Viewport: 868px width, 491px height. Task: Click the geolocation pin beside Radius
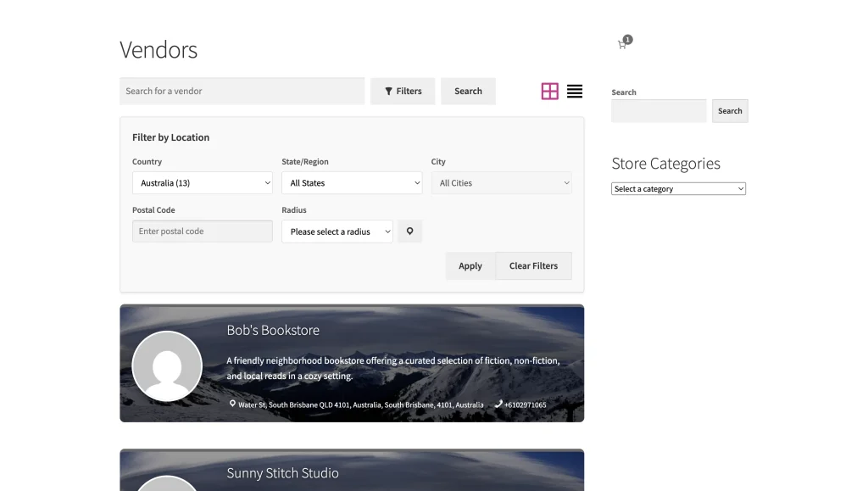[x=410, y=231]
